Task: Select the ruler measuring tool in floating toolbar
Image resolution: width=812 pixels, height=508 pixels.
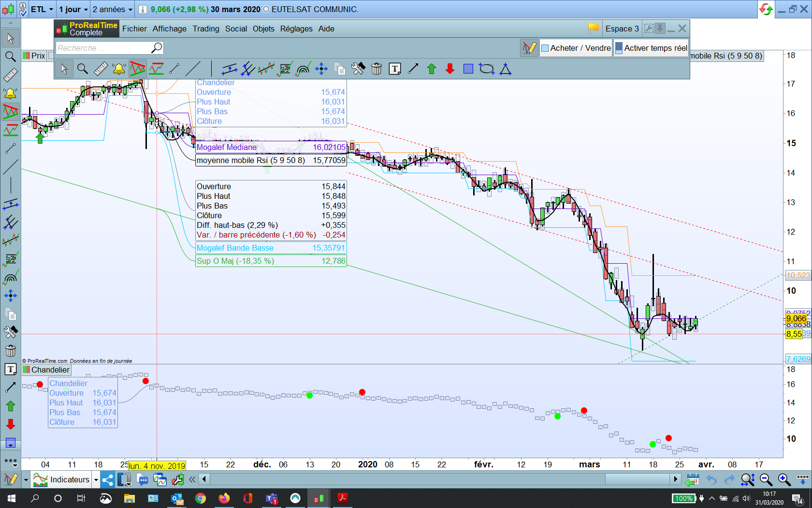Action: 101,69
